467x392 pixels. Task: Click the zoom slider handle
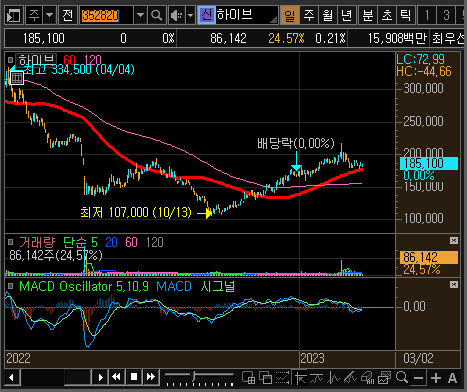[193, 377]
